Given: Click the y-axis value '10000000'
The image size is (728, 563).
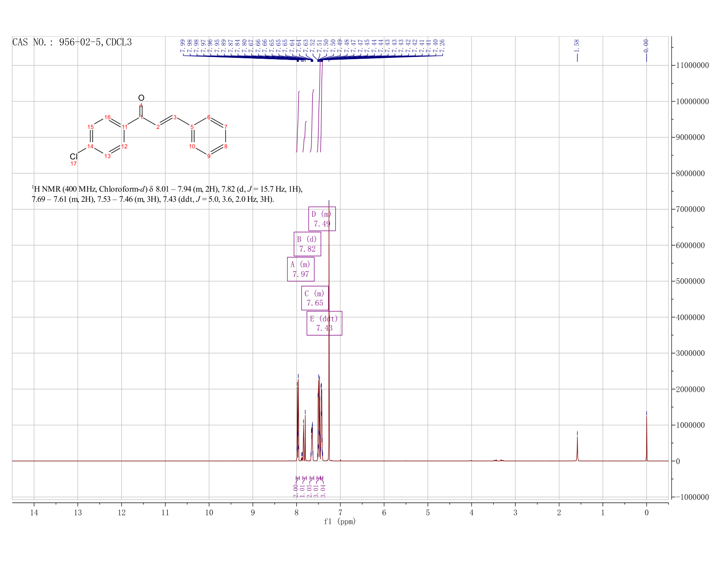Looking at the screenshot, I should click(x=692, y=102).
